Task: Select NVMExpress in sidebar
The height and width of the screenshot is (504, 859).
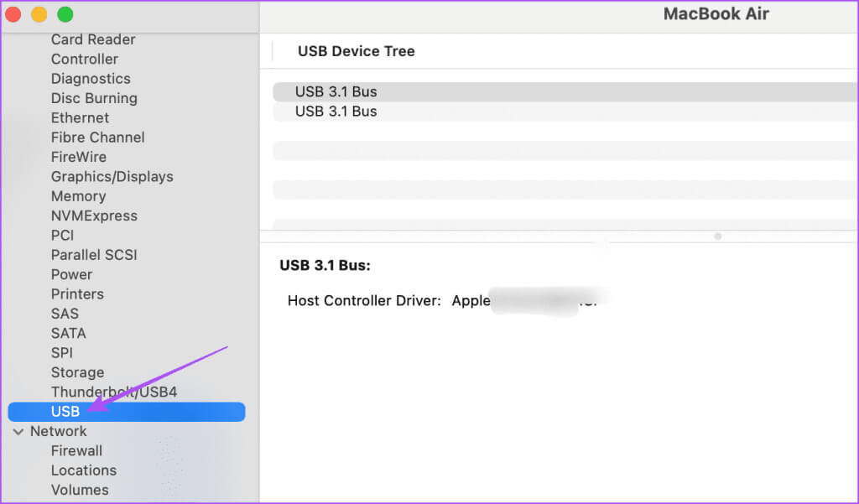Action: [x=94, y=216]
